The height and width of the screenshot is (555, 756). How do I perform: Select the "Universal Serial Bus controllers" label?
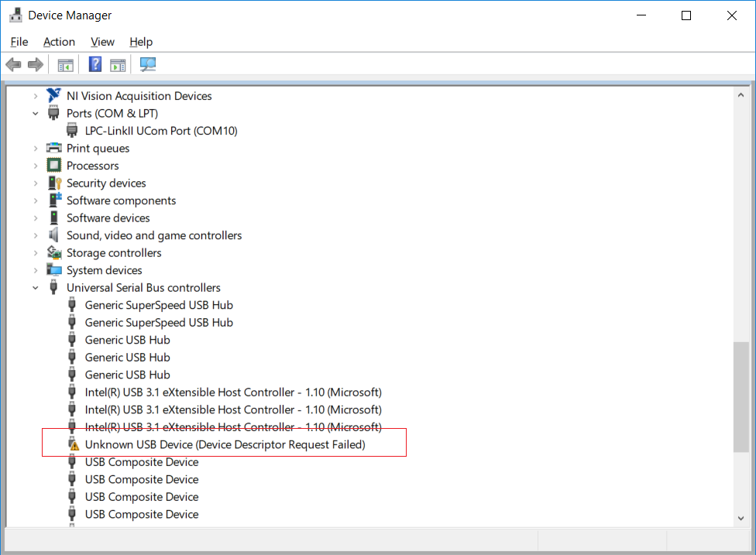coord(143,288)
